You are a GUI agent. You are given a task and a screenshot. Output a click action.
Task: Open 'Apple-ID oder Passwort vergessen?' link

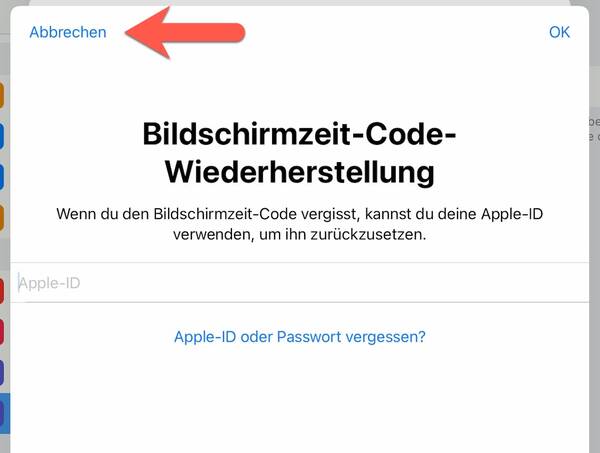tap(300, 337)
